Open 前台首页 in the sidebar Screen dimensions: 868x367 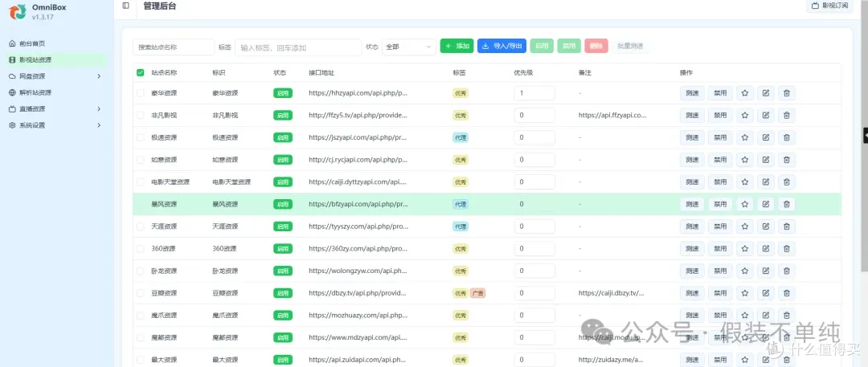pos(55,43)
